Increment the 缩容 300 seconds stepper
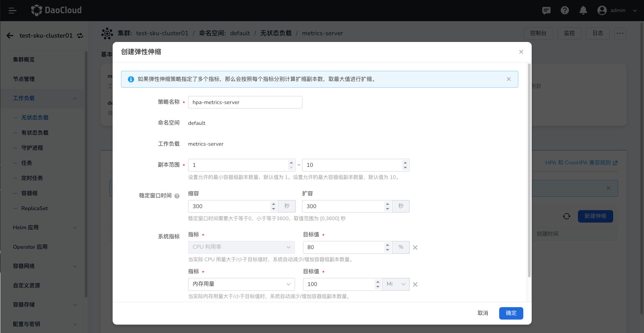The image size is (644, 333). click(x=273, y=204)
